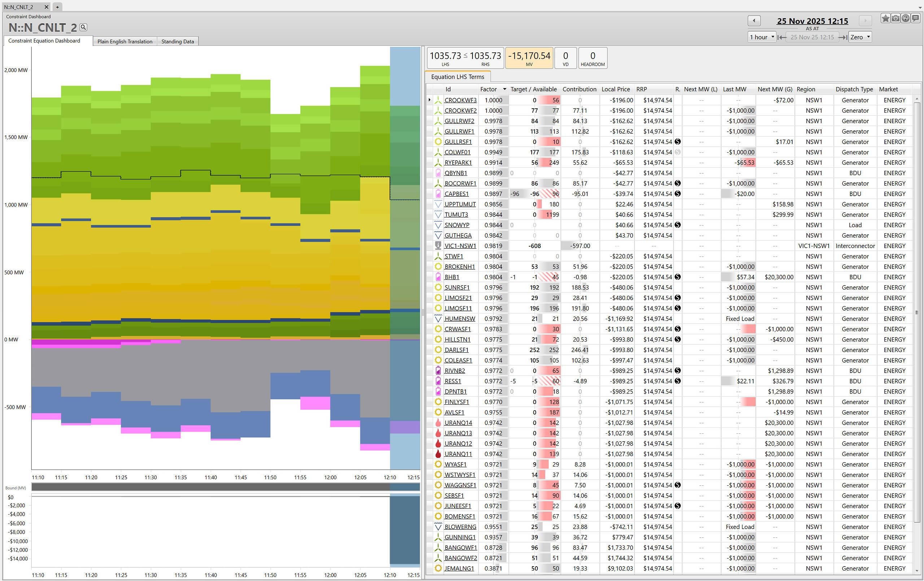Viewport: 924px width, 581px height.
Task: Expand the CROOKWF3 row arrow
Action: [x=430, y=100]
